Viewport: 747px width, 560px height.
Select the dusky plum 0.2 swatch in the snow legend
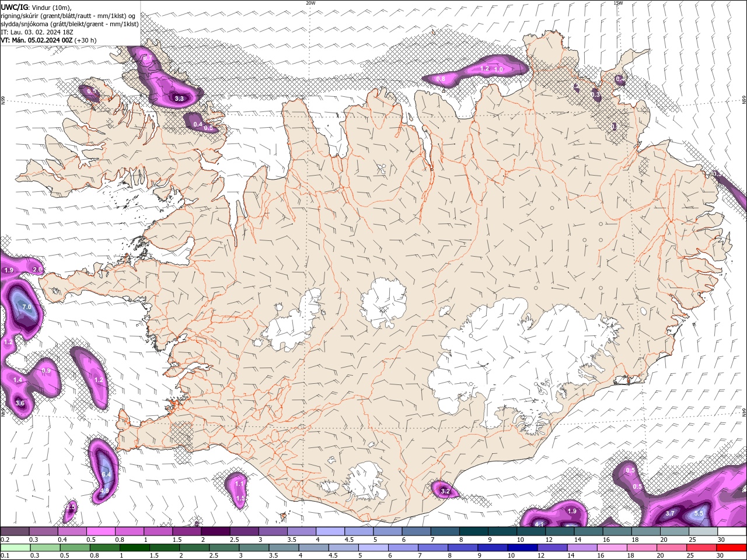pyautogui.click(x=15, y=531)
